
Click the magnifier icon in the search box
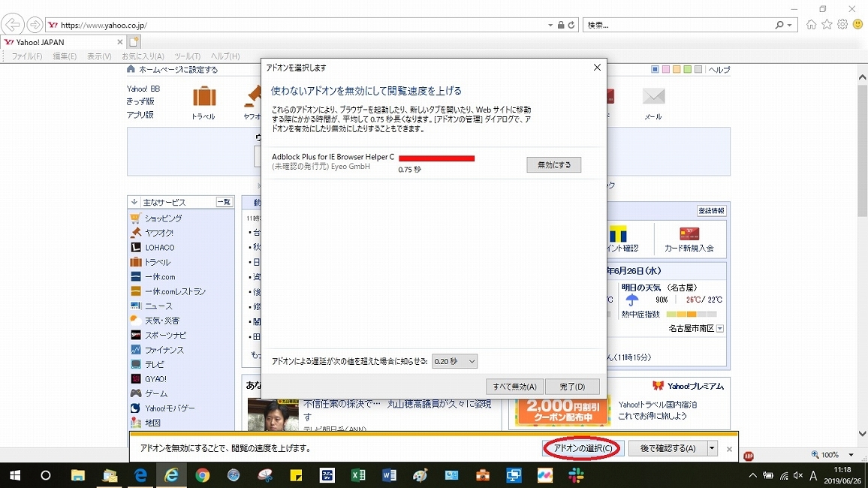(x=779, y=25)
